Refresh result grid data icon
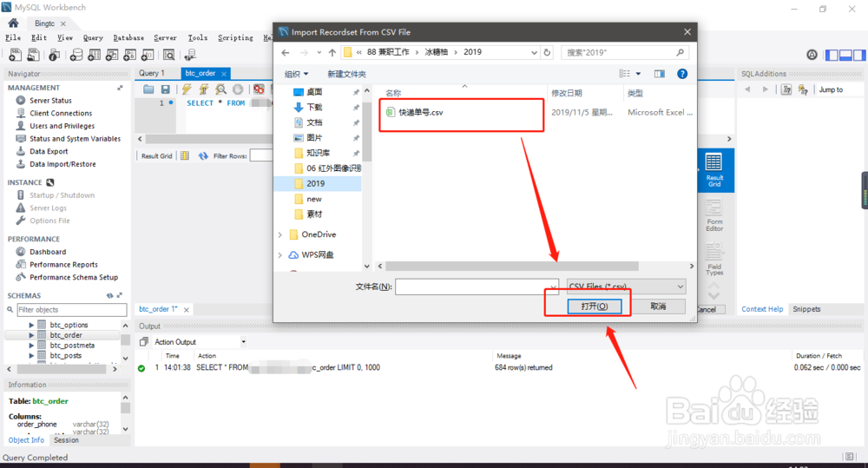This screenshot has height=468, width=868. [203, 156]
